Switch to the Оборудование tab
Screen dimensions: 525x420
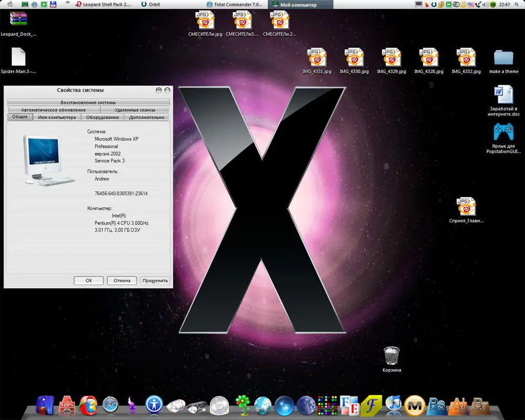102,117
